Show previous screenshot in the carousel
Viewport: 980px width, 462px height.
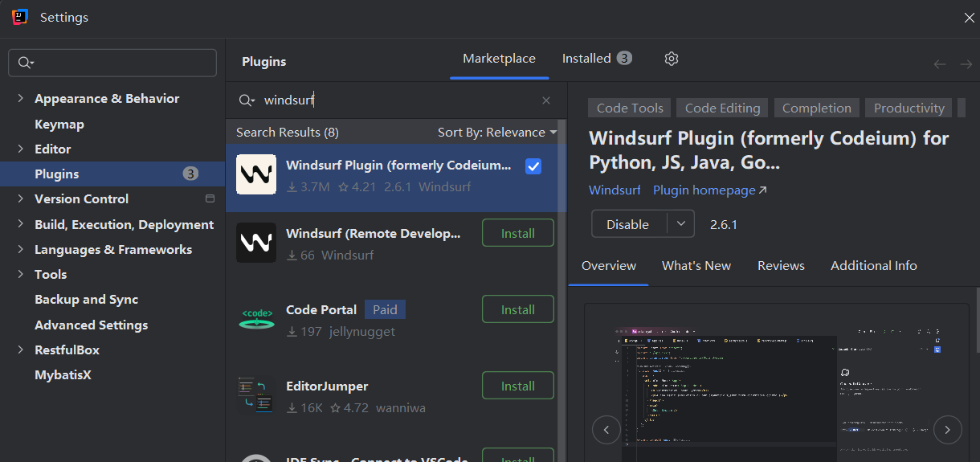point(606,430)
